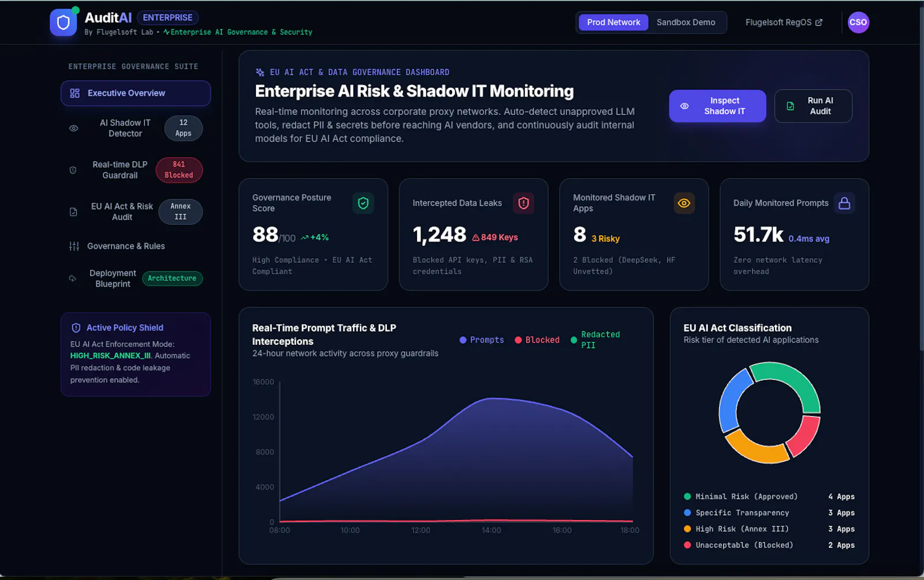Open EU AI Act & Risk Audit section
The height and width of the screenshot is (580, 924).
tap(136, 211)
